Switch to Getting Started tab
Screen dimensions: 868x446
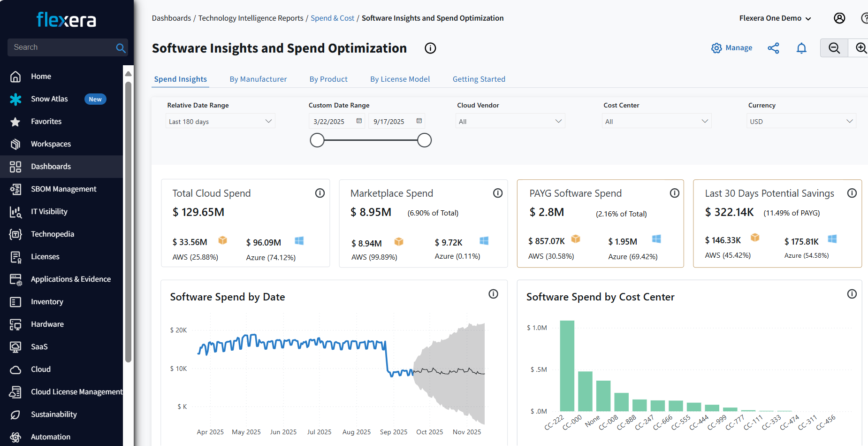point(479,79)
